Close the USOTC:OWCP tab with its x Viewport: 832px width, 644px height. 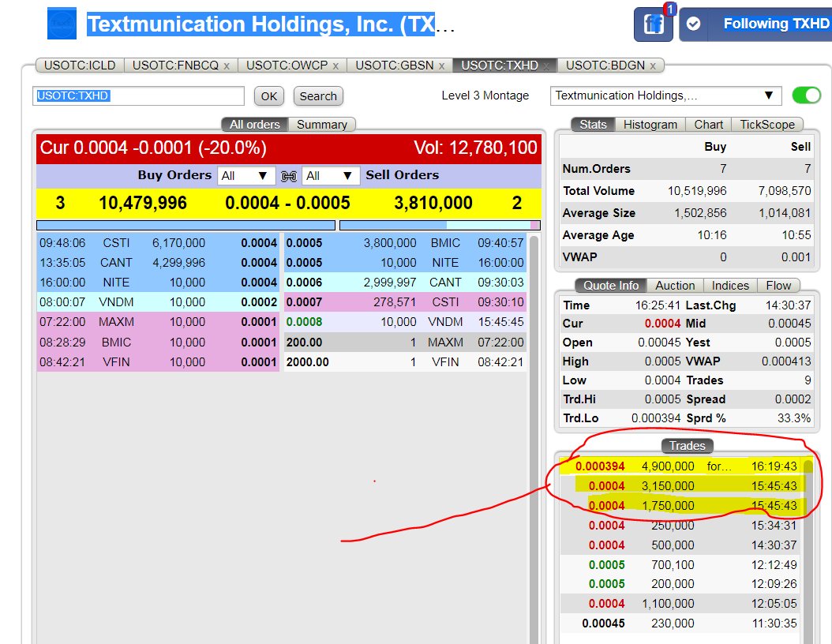coord(335,66)
